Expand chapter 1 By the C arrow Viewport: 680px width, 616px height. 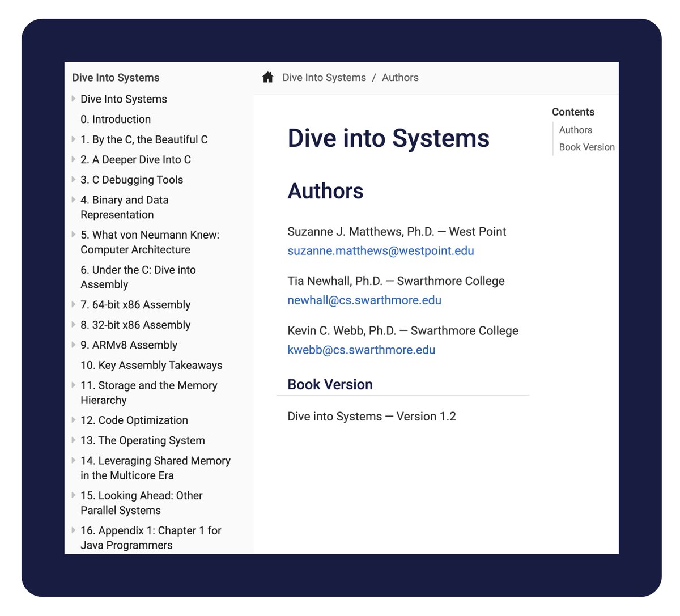pyautogui.click(x=74, y=139)
